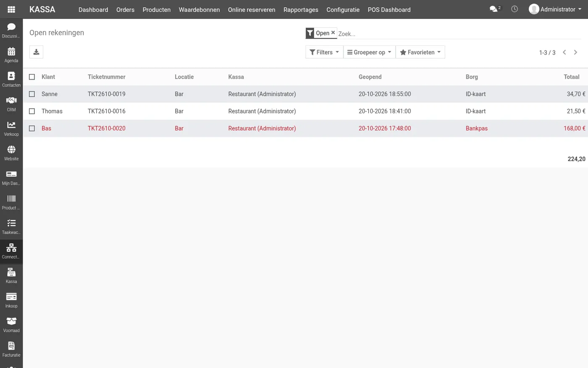Open the Rapportages menu
The width and height of the screenshot is (588, 368).
[301, 10]
